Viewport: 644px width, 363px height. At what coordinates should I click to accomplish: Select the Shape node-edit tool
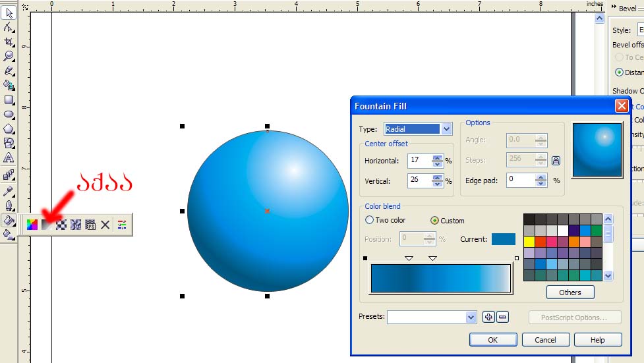9,28
